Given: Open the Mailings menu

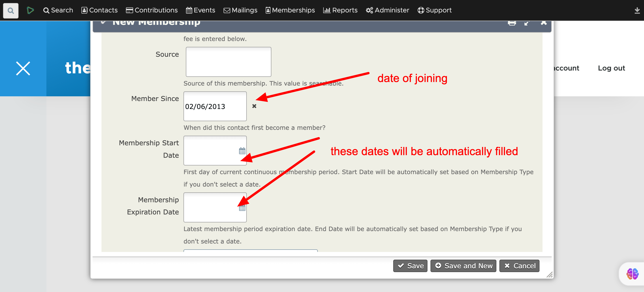Looking at the screenshot, I should click(x=240, y=10).
